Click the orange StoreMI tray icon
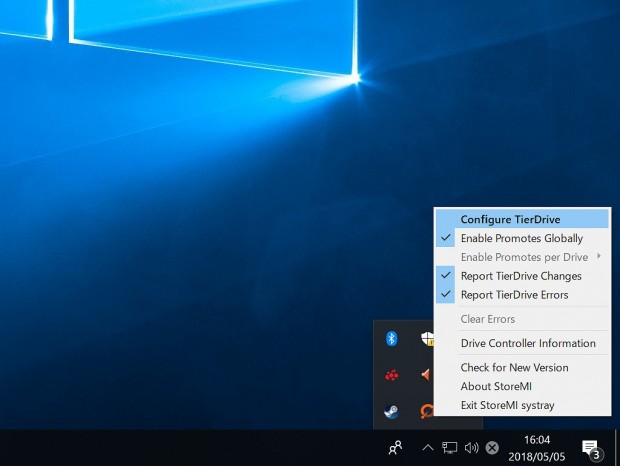The image size is (620, 466). click(427, 411)
